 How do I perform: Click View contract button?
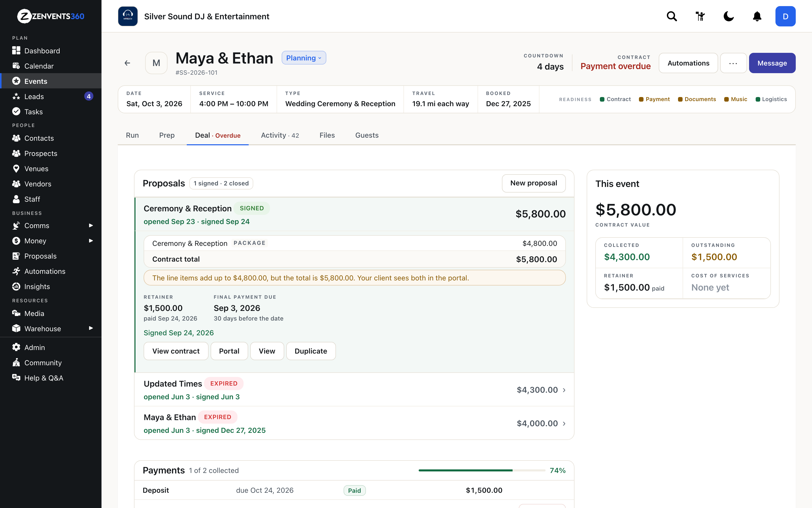(176, 351)
